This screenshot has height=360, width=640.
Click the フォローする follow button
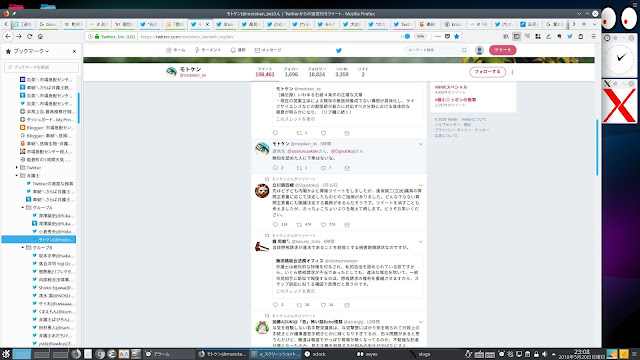point(487,72)
